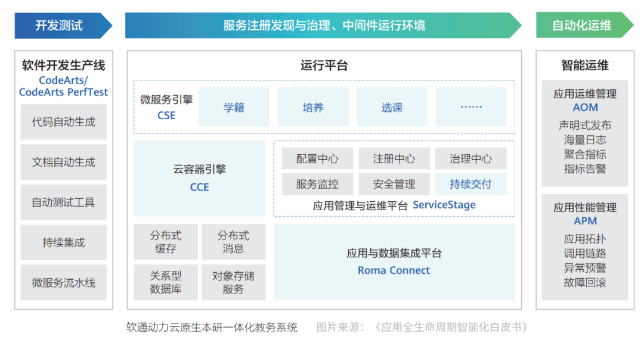Click the 应用运维管理 label
Screen dimensions: 644x343
585,94
